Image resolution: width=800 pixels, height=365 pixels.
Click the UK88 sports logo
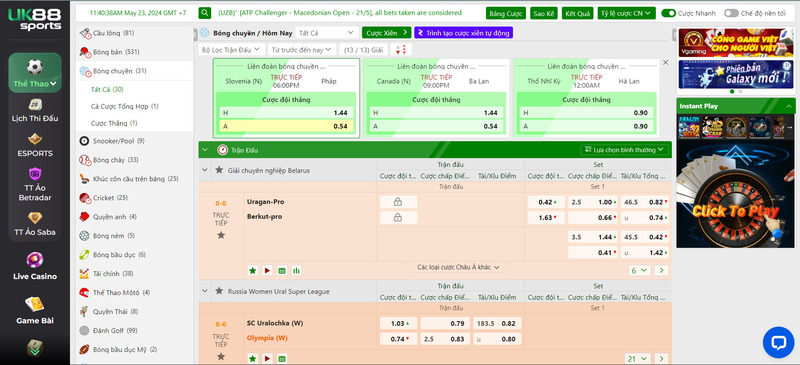point(35,19)
